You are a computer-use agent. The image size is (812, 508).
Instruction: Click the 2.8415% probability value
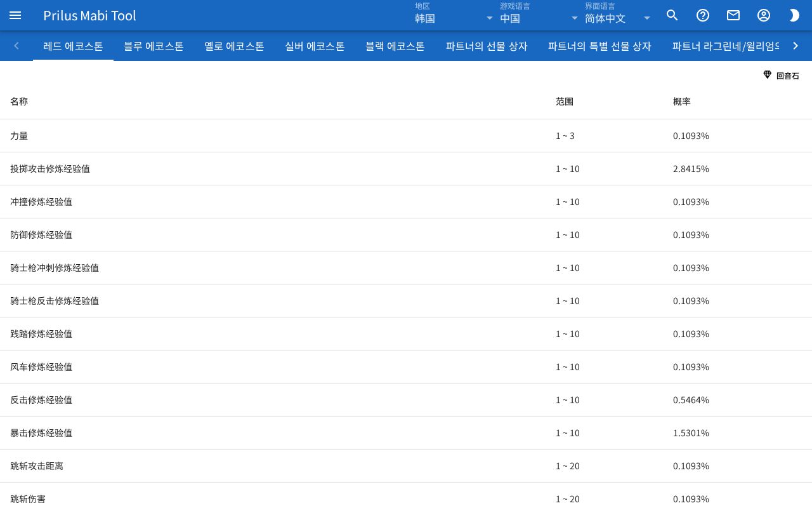pyautogui.click(x=691, y=169)
